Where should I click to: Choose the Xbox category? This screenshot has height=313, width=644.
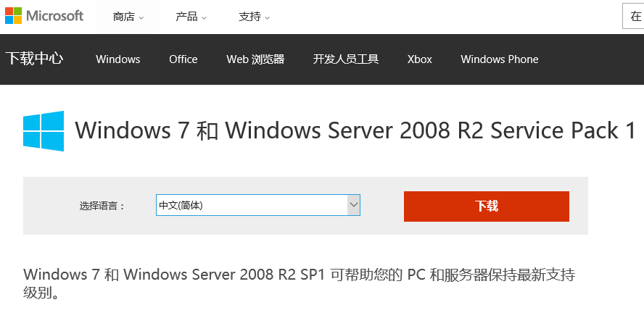pyautogui.click(x=420, y=59)
